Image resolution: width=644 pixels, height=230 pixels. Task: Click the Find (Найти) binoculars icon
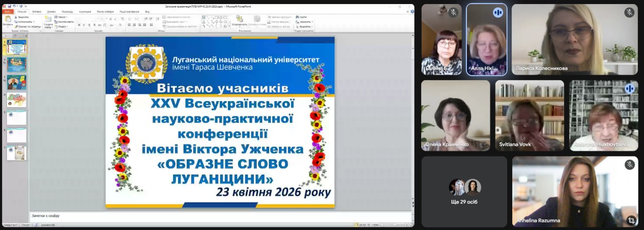(x=297, y=17)
